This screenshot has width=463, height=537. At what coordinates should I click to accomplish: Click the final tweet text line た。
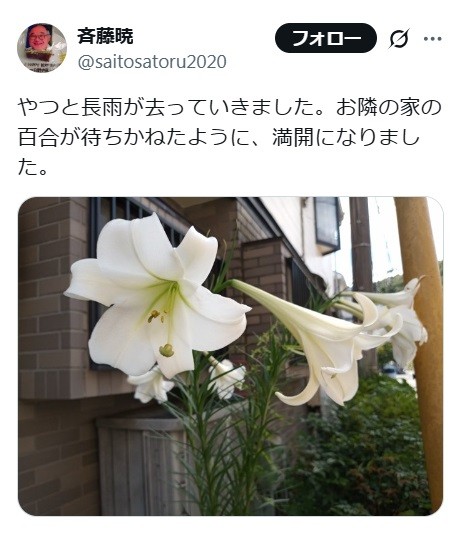point(33,167)
